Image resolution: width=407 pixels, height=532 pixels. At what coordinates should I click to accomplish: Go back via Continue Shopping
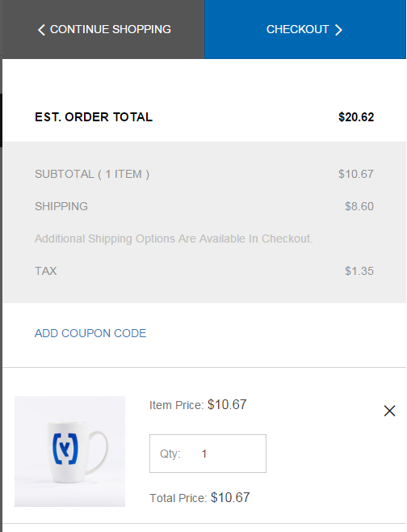(x=103, y=30)
